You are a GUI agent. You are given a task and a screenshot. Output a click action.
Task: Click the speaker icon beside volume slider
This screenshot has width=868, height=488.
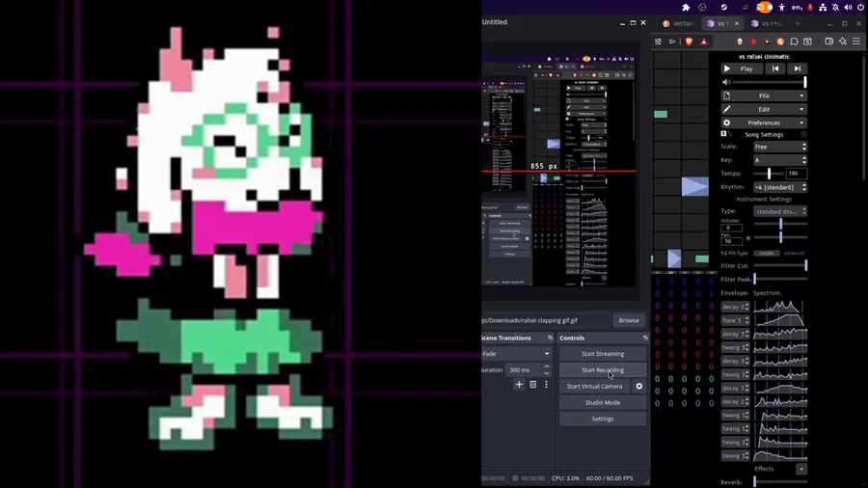(726, 82)
